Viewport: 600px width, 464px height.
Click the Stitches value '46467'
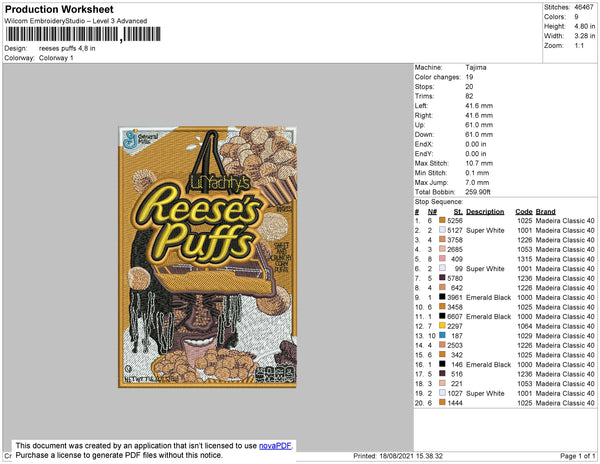point(584,7)
